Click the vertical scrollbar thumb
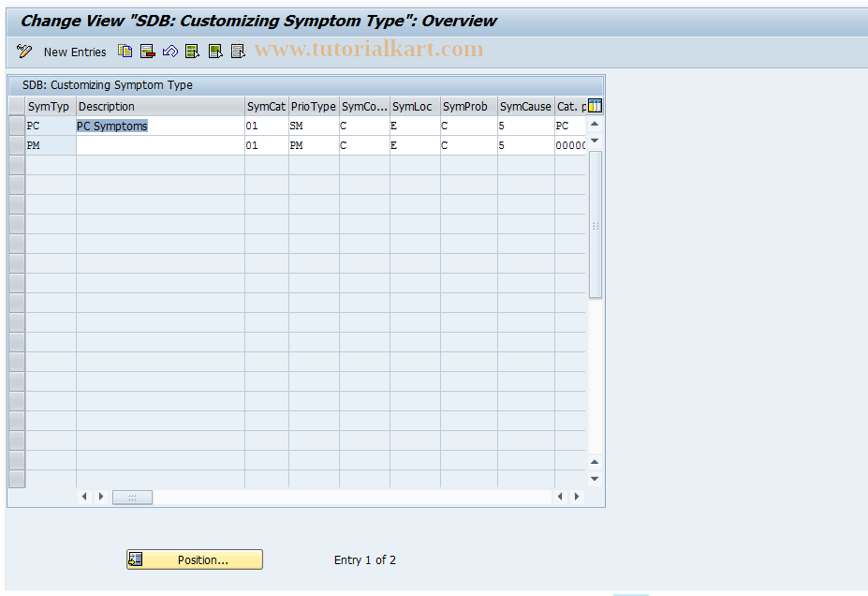This screenshot has height=596, width=868. tap(596, 225)
